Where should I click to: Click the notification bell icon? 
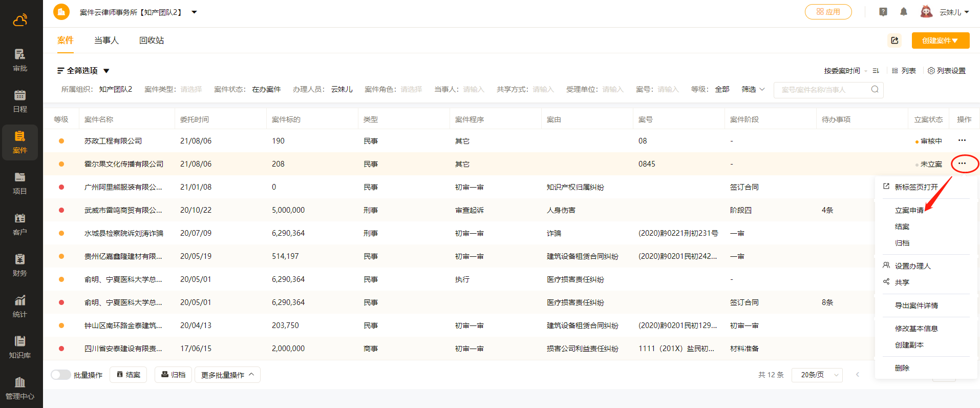[904, 12]
